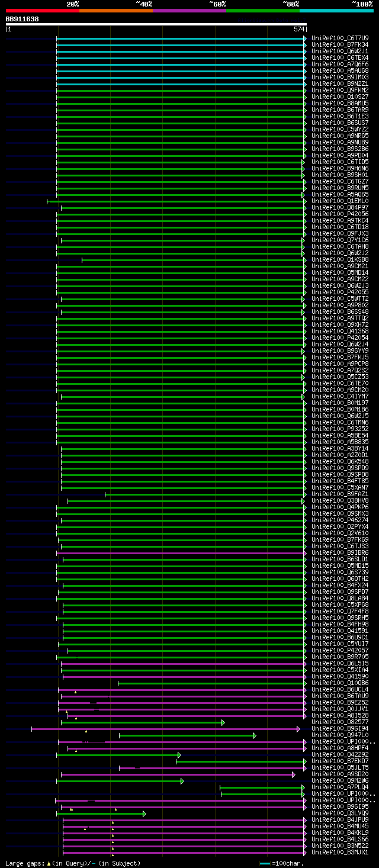Select the UniRef100_B9N2Z1 label
The height and width of the screenshot is (868, 379).
pyautogui.click(x=340, y=83)
